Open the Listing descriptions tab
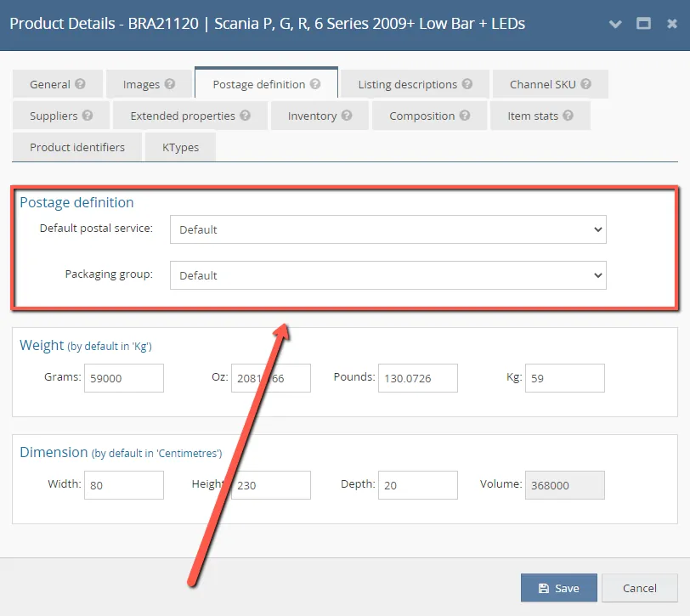 415,84
